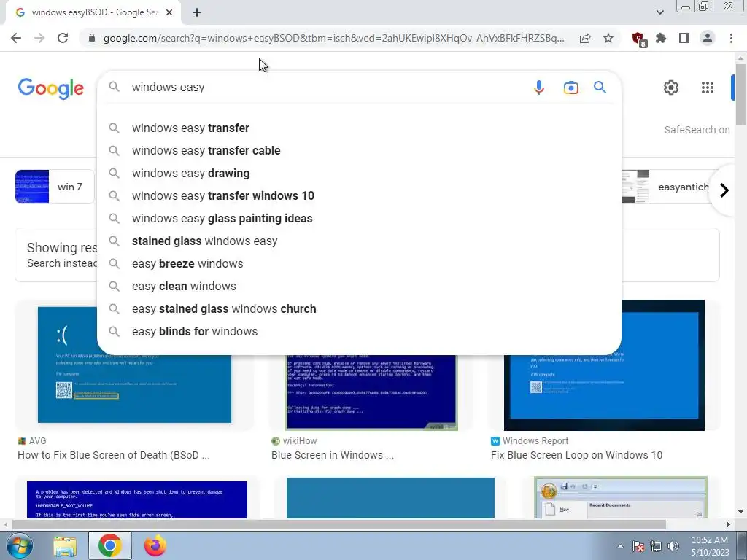This screenshot has width=747, height=560.
Task: Go to Google home via logo
Action: pyautogui.click(x=51, y=88)
